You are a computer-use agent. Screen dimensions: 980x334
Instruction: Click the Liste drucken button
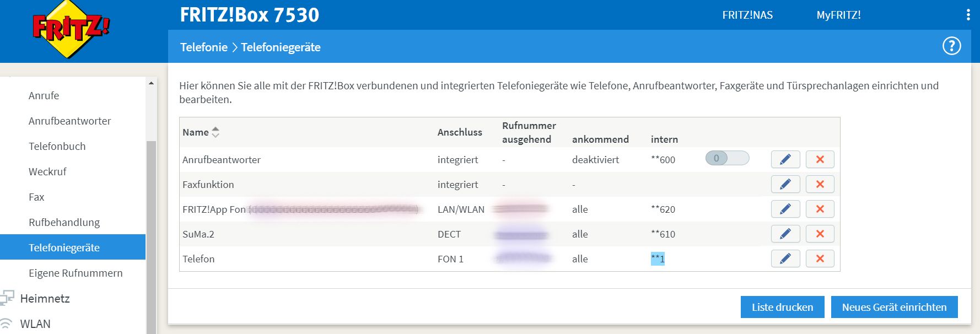pos(782,307)
